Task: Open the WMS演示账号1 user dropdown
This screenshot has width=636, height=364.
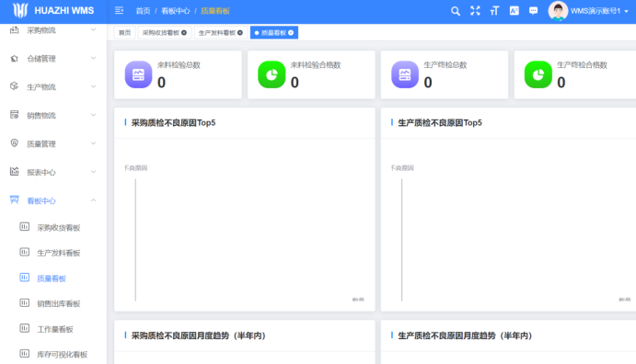Action: tap(588, 11)
